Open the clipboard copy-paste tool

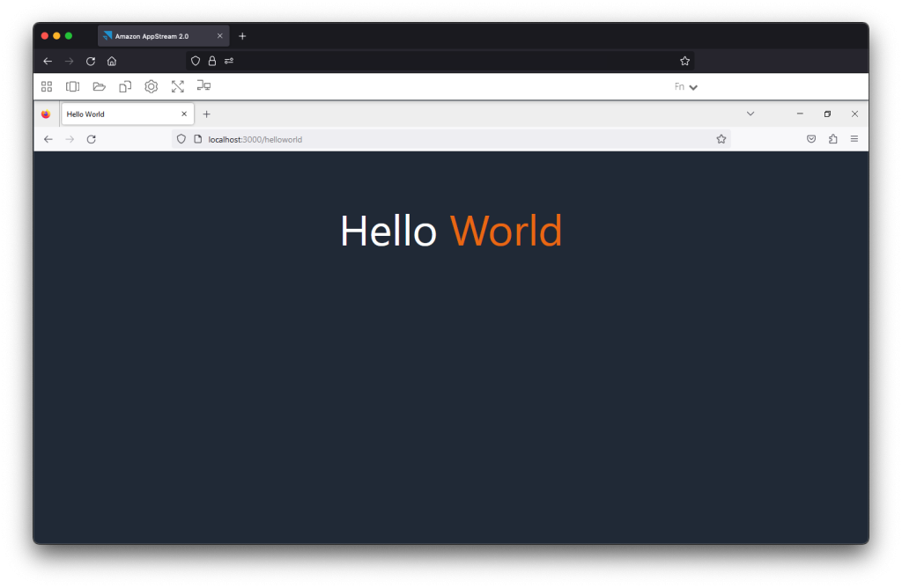(x=125, y=85)
